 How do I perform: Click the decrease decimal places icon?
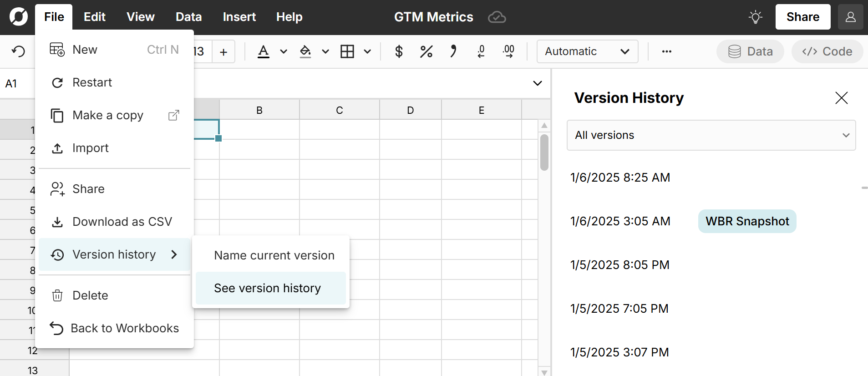(x=481, y=51)
